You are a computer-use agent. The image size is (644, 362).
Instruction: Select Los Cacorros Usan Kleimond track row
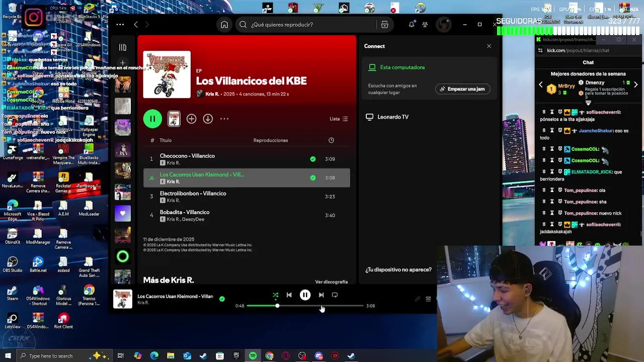click(x=247, y=178)
